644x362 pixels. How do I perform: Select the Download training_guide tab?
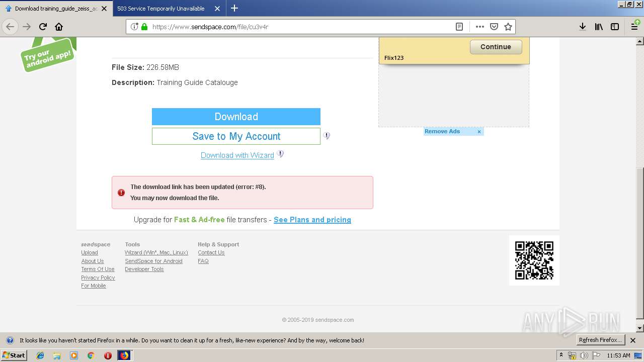(x=55, y=9)
